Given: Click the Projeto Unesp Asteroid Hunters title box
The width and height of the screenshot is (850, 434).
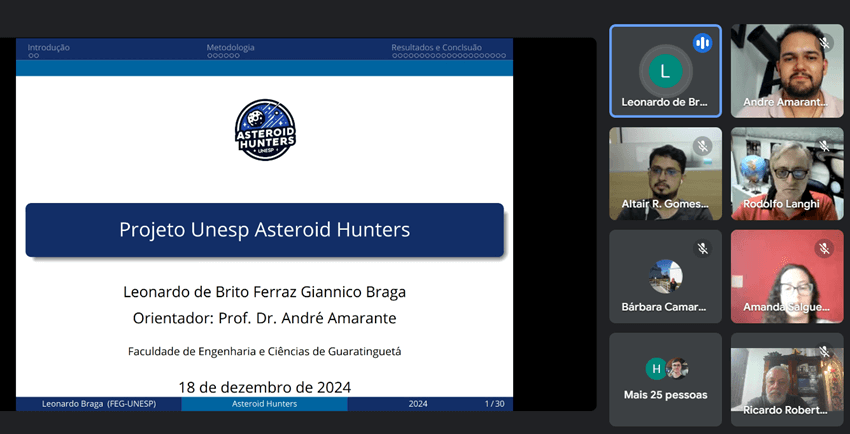Looking at the screenshot, I should pyautogui.click(x=265, y=230).
